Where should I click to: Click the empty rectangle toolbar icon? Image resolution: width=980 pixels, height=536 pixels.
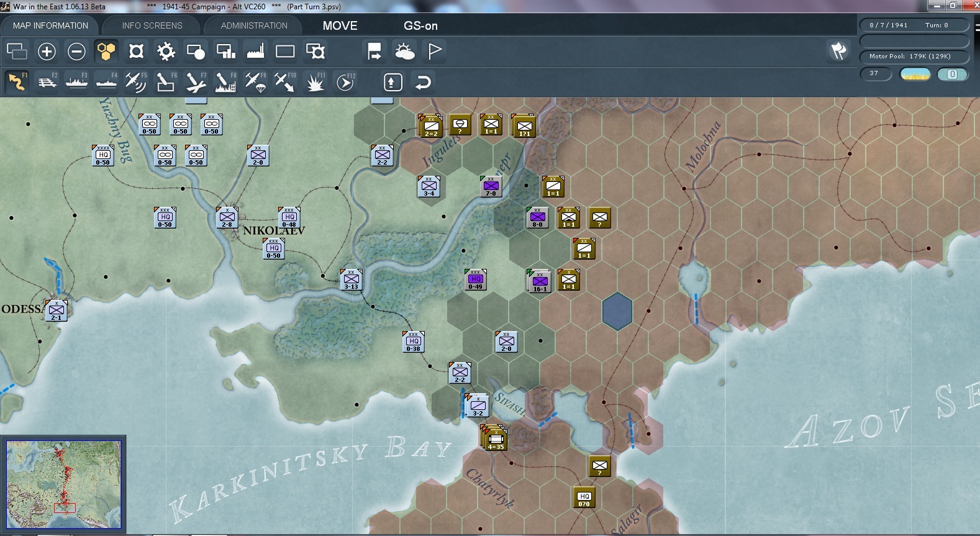tap(285, 52)
